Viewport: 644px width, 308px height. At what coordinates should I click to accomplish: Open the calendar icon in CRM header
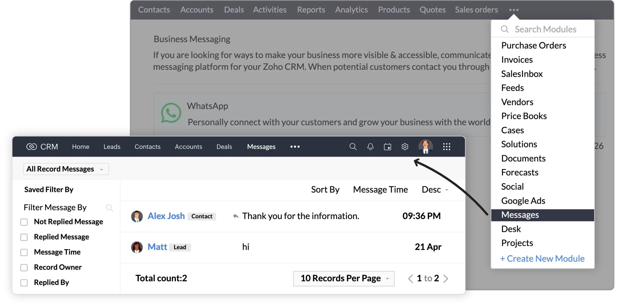pyautogui.click(x=387, y=147)
